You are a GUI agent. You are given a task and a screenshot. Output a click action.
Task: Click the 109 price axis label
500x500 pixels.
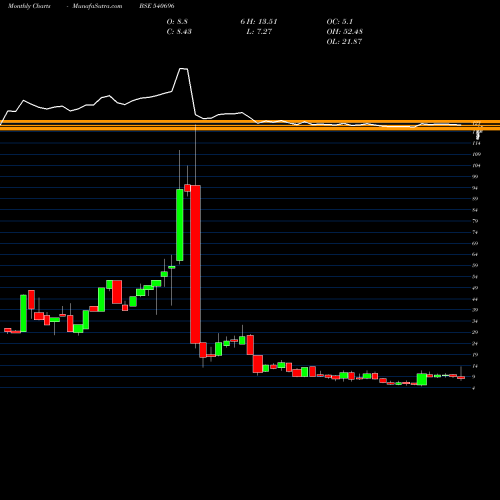click(477, 154)
